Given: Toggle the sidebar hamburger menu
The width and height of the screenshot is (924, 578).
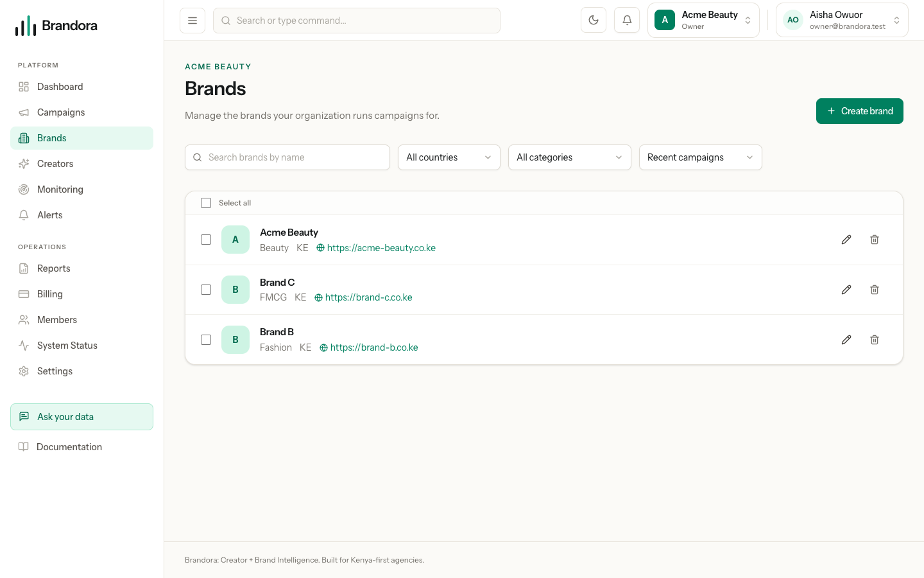Looking at the screenshot, I should click(193, 21).
